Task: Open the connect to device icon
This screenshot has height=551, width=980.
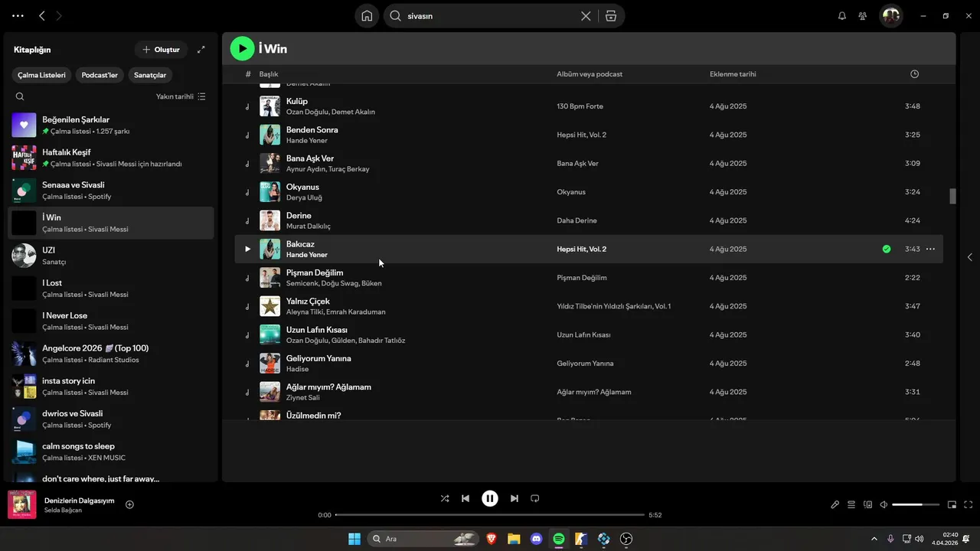Action: click(868, 504)
